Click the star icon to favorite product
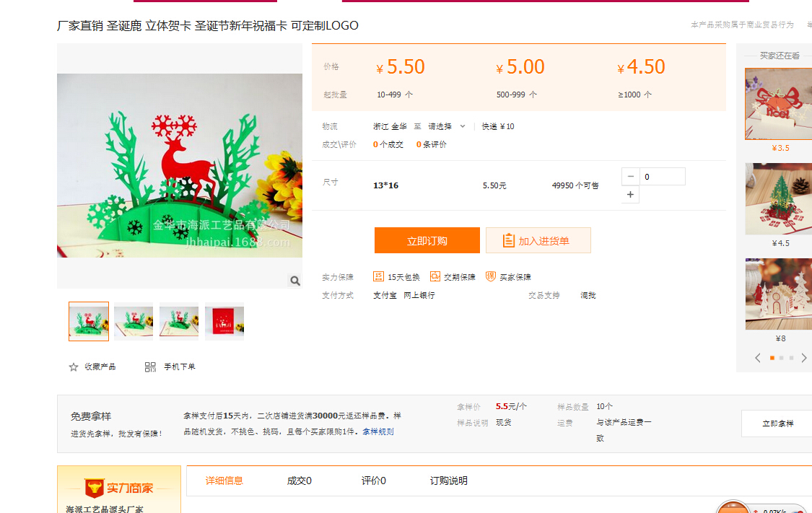 pos(74,367)
